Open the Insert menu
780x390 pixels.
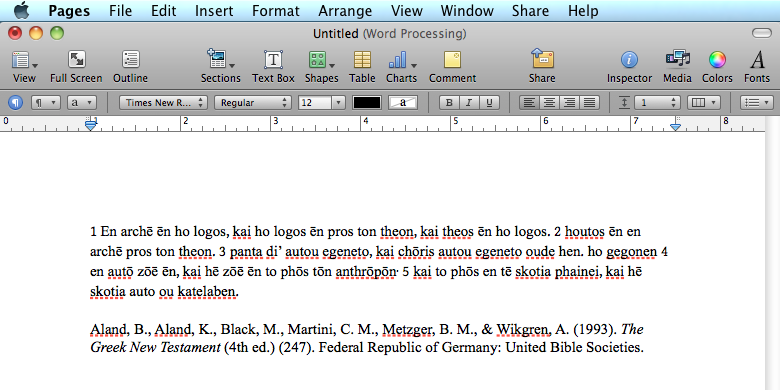tap(214, 10)
